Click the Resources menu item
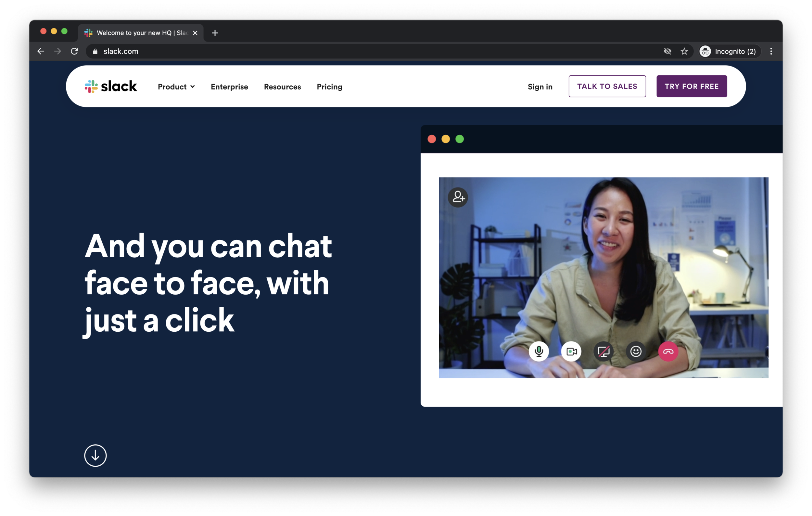The height and width of the screenshot is (516, 812). [x=282, y=86]
